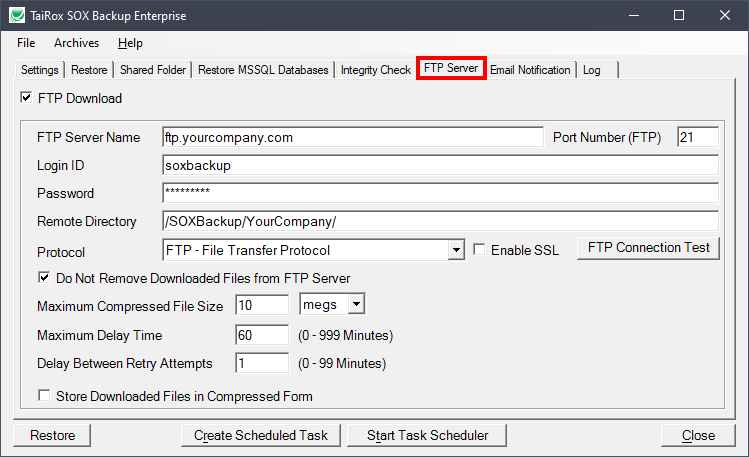Edit the Maximum Compressed File Size value
The image size is (749, 457).
point(262,305)
